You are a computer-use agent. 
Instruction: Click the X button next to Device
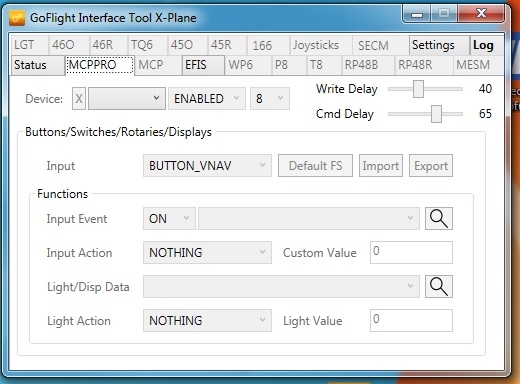tap(79, 99)
